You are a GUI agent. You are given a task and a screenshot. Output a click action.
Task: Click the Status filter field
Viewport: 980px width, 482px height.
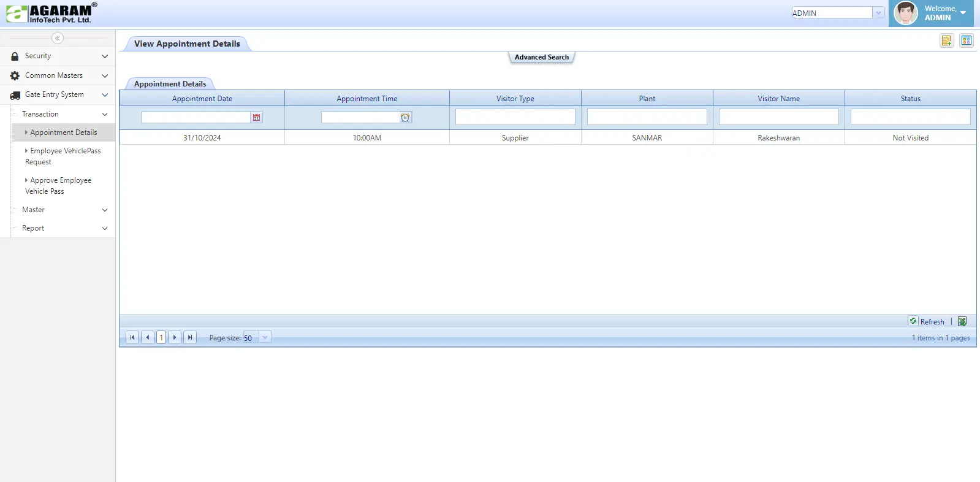tap(911, 117)
